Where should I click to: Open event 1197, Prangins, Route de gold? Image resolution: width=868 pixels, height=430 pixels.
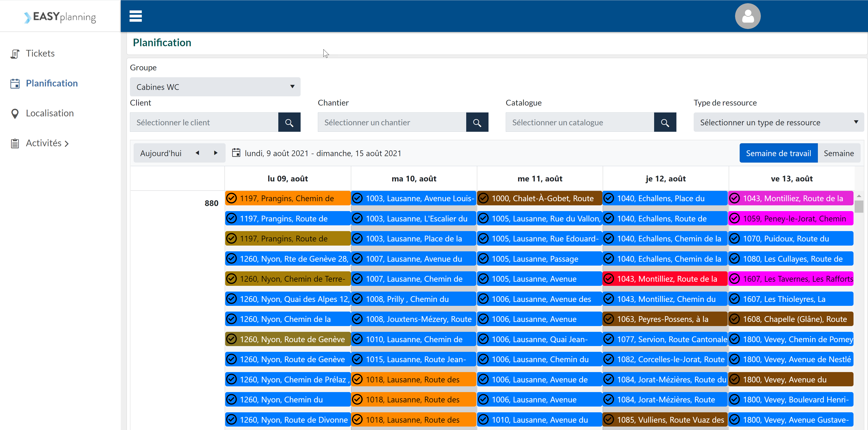point(288,239)
